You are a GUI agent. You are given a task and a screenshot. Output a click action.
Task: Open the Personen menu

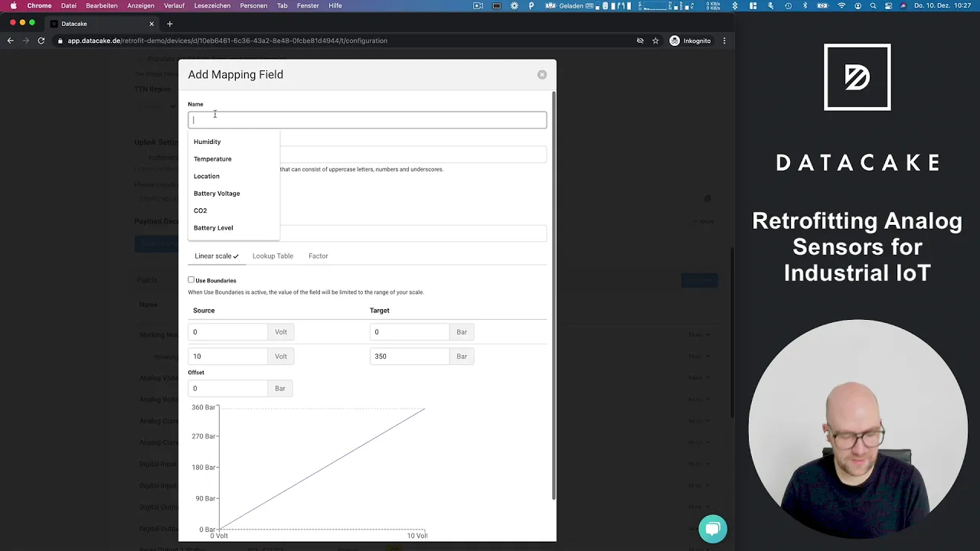(253, 5)
